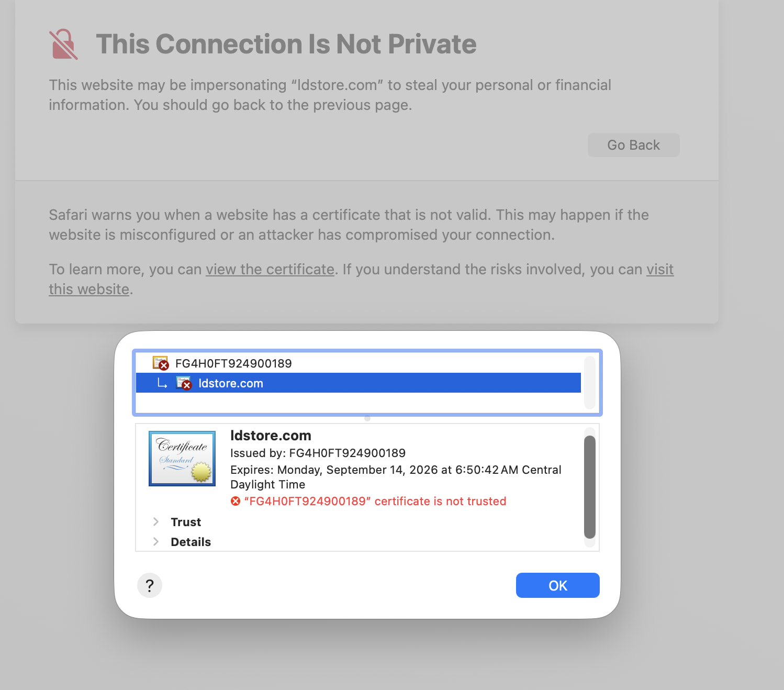Viewport: 784px width, 690px height.
Task: Click the child-arrow indent icon beside ldstore.com
Action: click(x=162, y=383)
